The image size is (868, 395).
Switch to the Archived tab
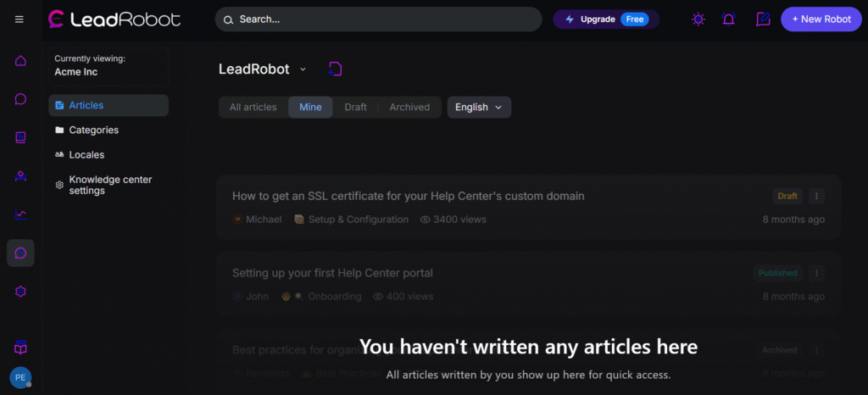[409, 108]
